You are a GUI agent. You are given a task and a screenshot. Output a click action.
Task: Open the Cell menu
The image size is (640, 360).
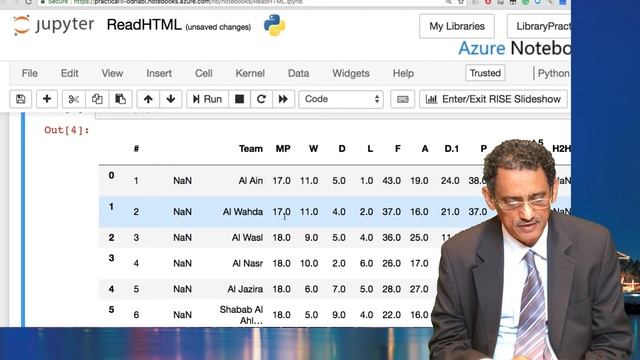click(204, 73)
